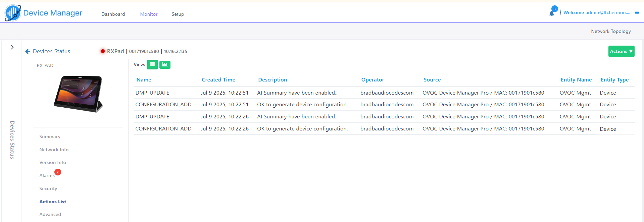
Task: Switch to chart view icon
Action: (x=165, y=65)
